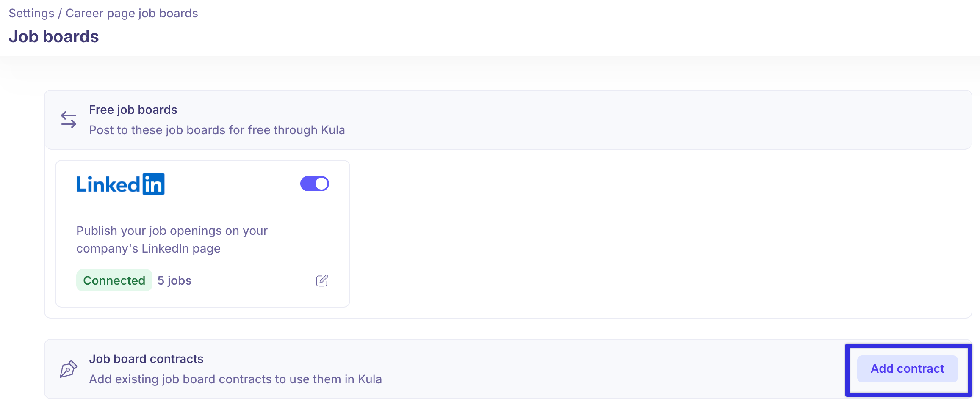Click the LinkedIn logo

click(x=120, y=184)
